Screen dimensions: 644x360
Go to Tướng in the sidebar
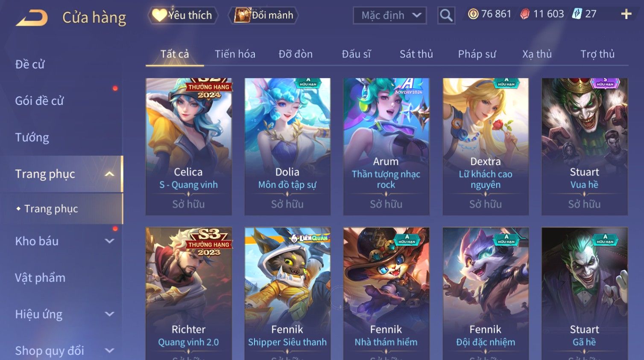click(32, 137)
